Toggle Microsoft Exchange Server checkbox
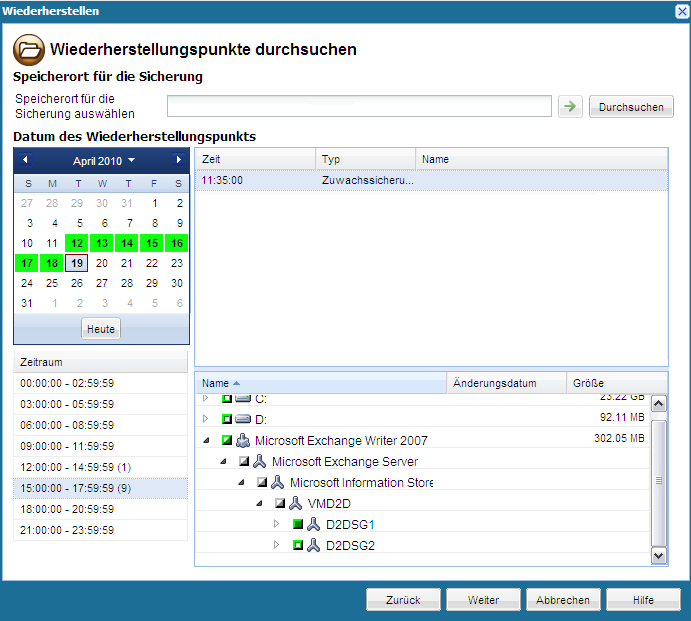This screenshot has width=691, height=621. pos(244,461)
